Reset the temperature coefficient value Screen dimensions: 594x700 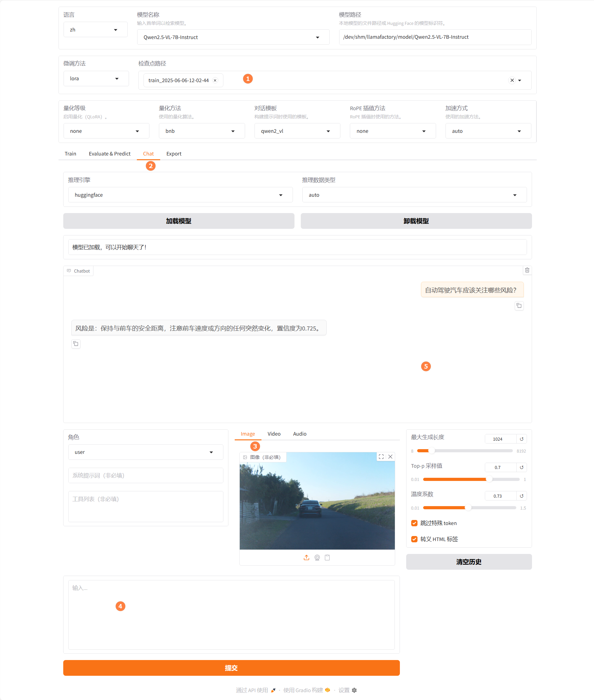click(521, 496)
